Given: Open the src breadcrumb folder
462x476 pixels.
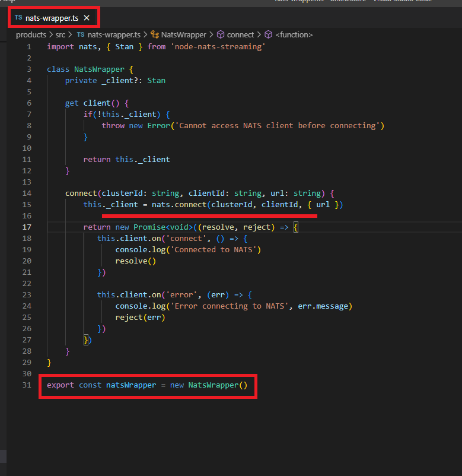Looking at the screenshot, I should tap(60, 35).
